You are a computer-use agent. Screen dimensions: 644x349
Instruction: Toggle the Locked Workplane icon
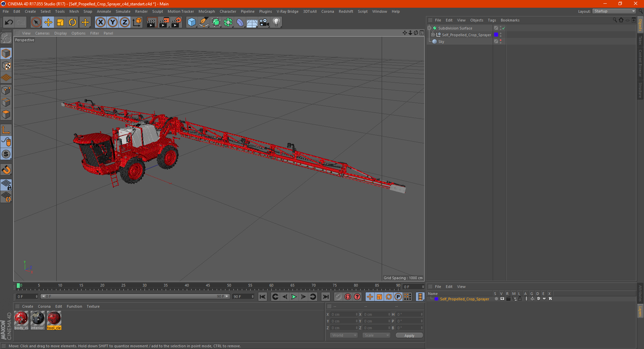click(6, 185)
